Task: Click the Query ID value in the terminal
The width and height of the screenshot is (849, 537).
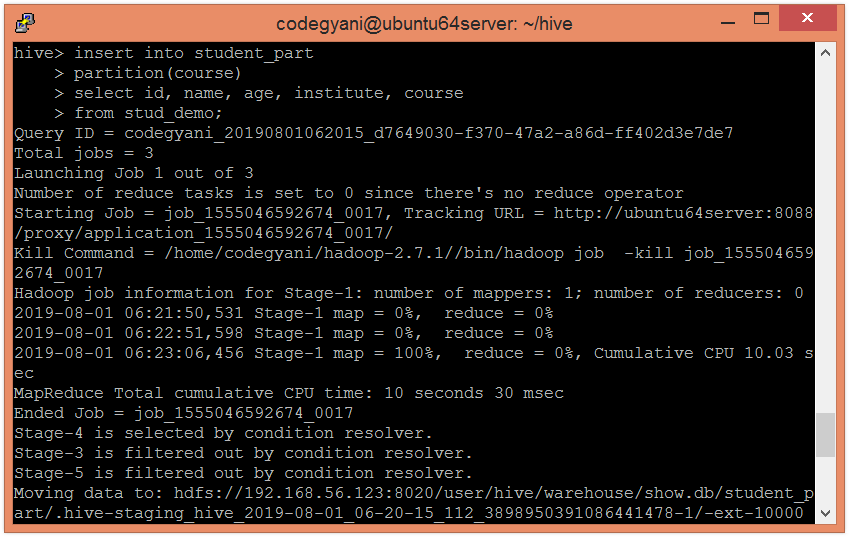Action: 428,133
